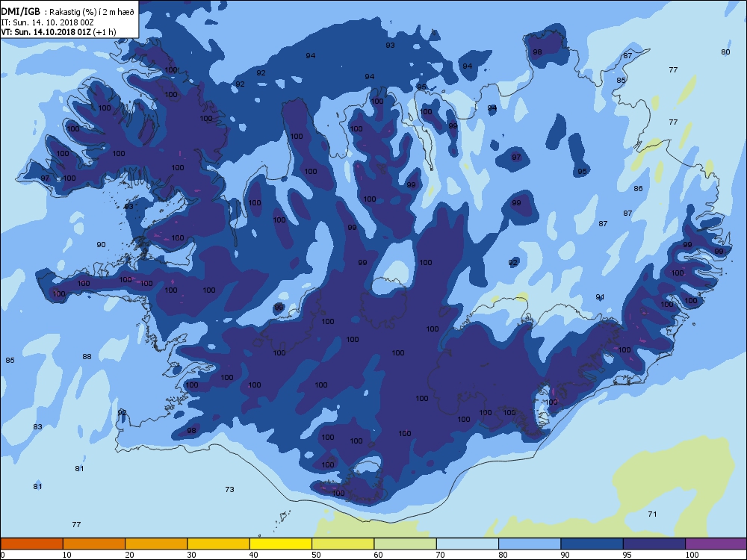Select the "VT: Sun. 14.10.2018 01Z (+1 h)" line
747x560 pixels.
pos(58,32)
